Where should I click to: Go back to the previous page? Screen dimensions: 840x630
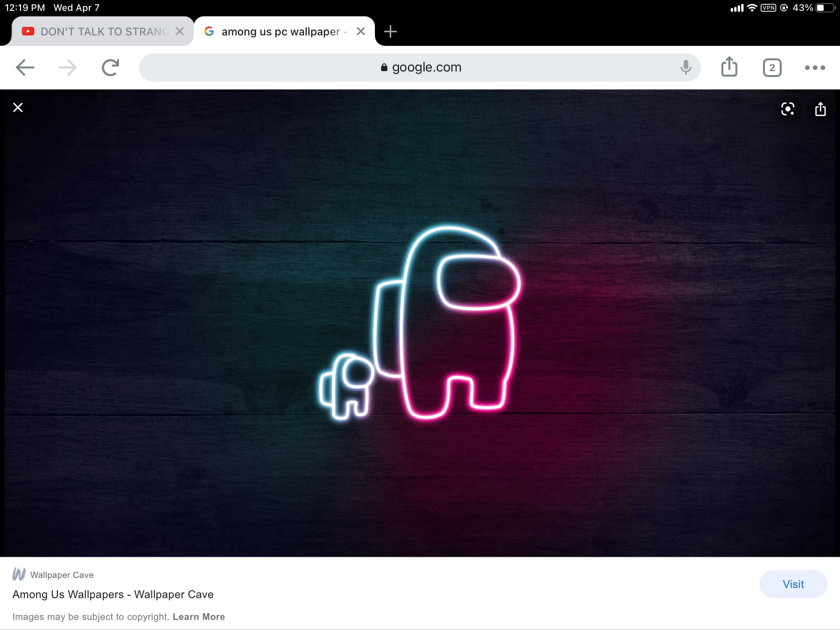coord(25,68)
